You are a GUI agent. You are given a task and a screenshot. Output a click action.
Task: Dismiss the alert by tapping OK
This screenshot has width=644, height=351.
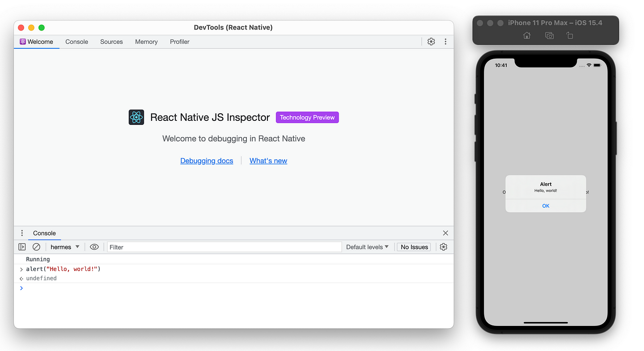tap(545, 205)
